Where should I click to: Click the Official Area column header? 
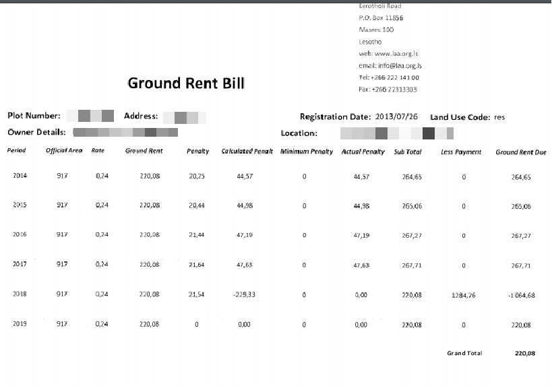[x=64, y=152]
